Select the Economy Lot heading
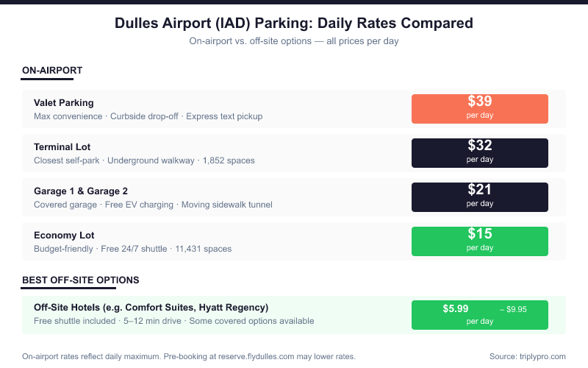This screenshot has height=368, width=588. [x=64, y=236]
